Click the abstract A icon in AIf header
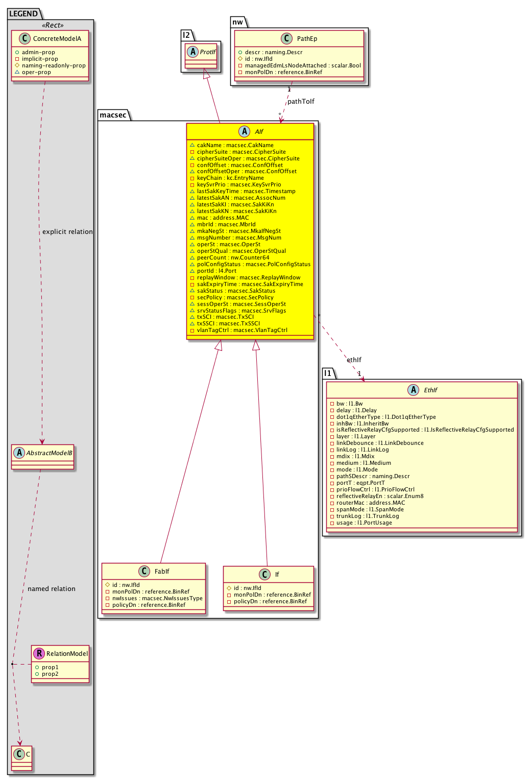The image size is (532, 780). click(x=245, y=131)
